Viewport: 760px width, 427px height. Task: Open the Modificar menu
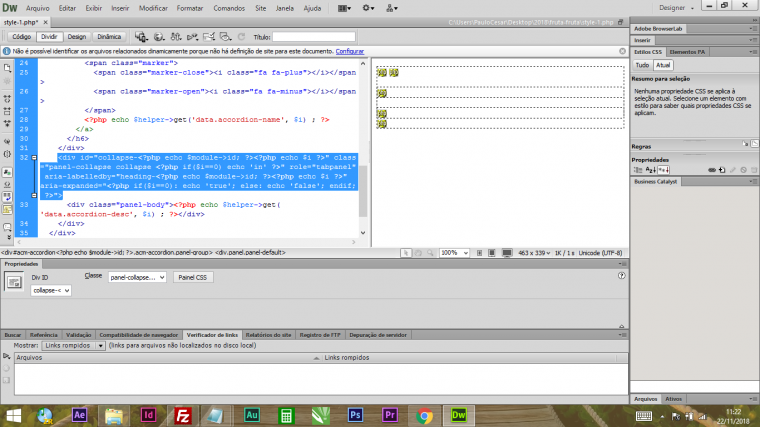(153, 8)
